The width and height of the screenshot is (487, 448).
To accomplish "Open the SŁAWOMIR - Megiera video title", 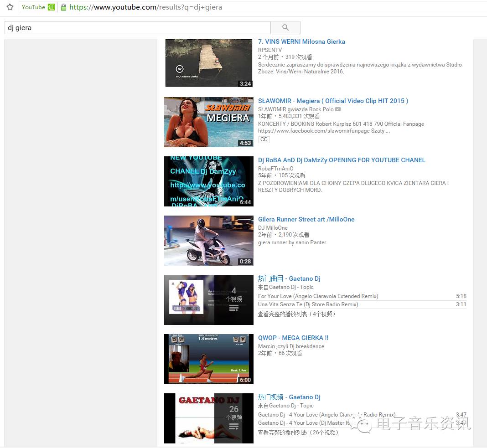I will click(x=333, y=101).
